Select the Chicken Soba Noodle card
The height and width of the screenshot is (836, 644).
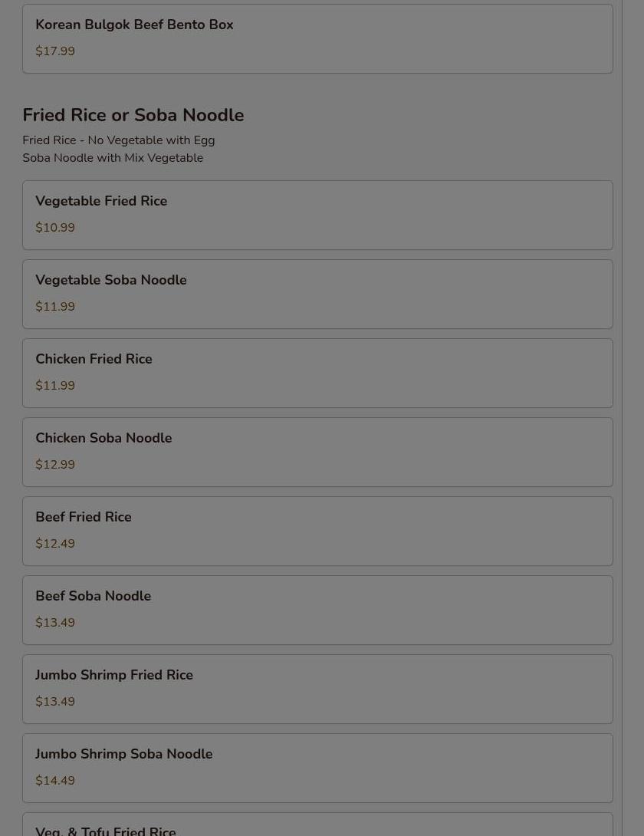(x=317, y=452)
